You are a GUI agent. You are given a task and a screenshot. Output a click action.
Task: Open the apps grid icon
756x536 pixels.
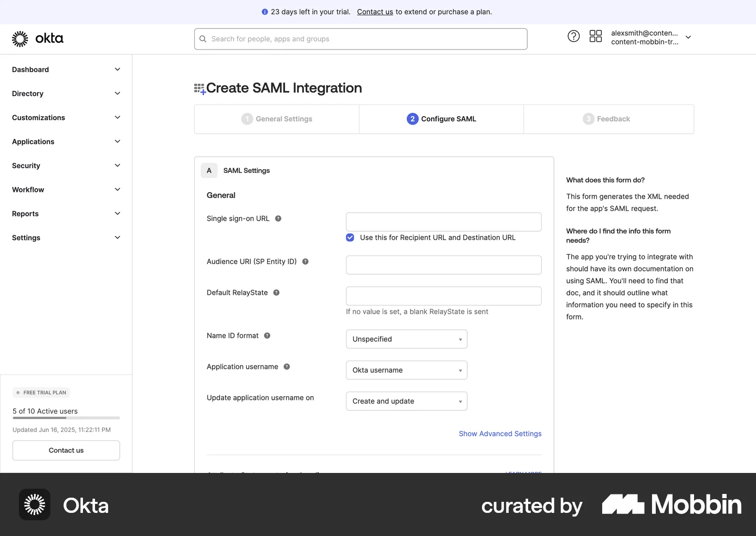point(595,36)
